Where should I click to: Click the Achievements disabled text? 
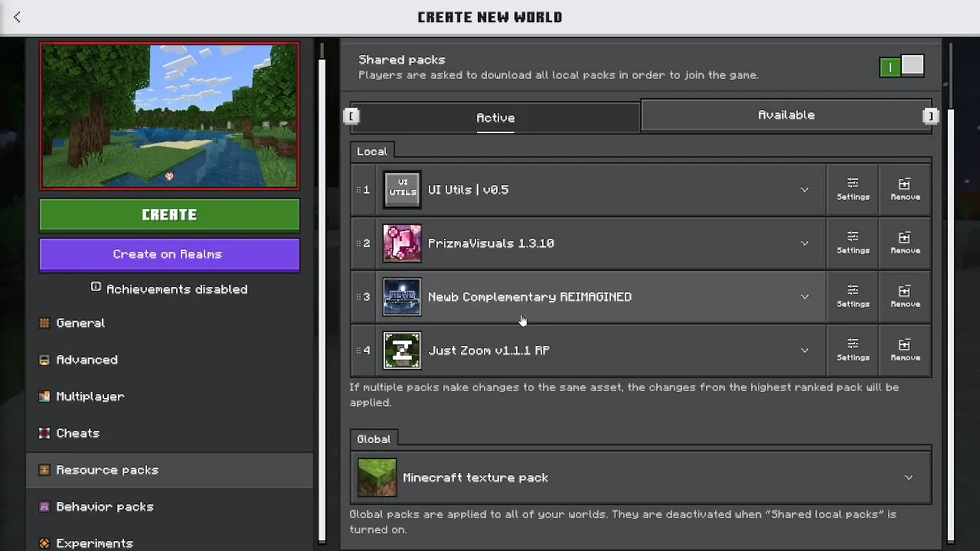(177, 289)
